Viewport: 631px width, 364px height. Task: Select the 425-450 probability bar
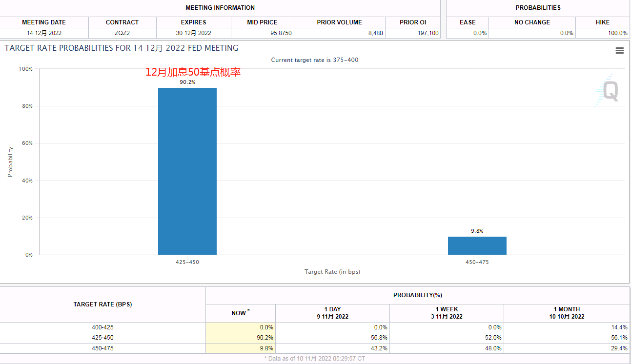[x=187, y=171]
